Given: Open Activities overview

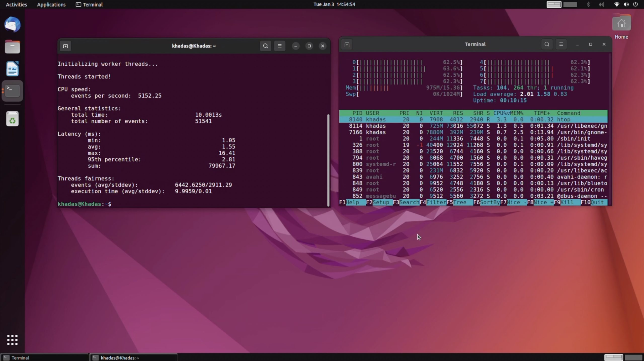Looking at the screenshot, I should [16, 5].
